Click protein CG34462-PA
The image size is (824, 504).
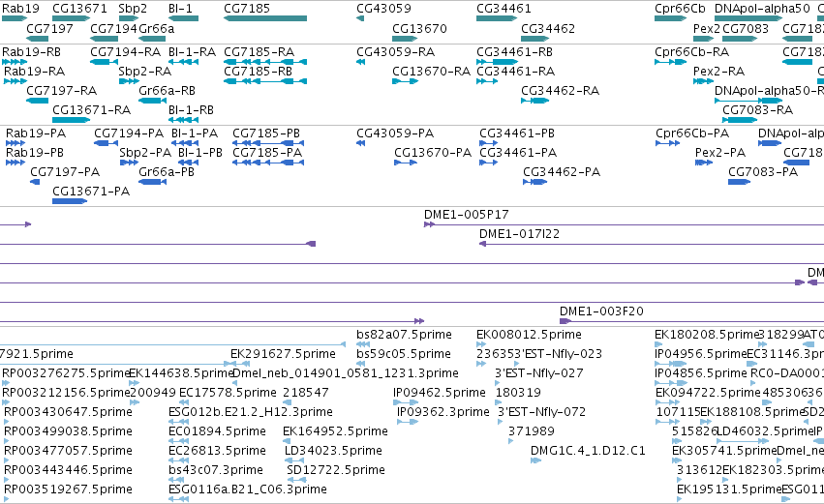point(562,172)
